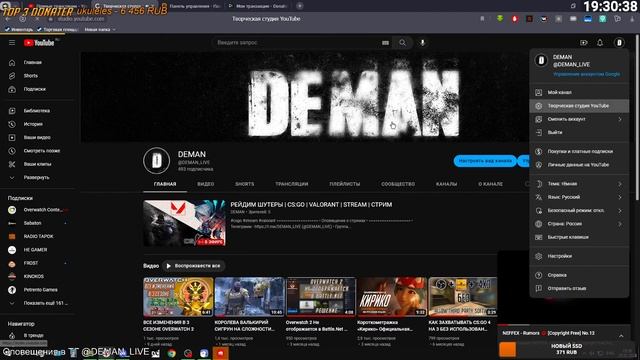
Task: Expand Безопасный режим: откл. submenu
Action: [579, 211]
